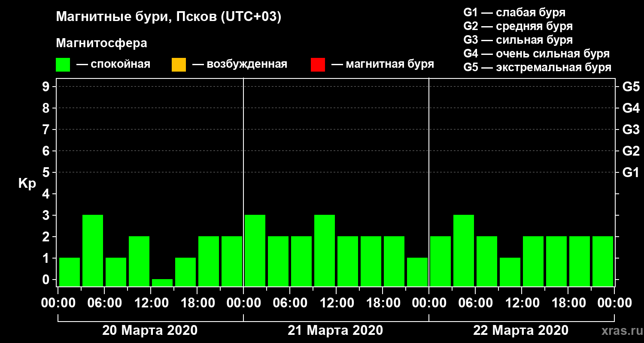Viewport: 644px width, 343px height.
Task: Click the '5' value on the Kp axis
Action: click(47, 172)
